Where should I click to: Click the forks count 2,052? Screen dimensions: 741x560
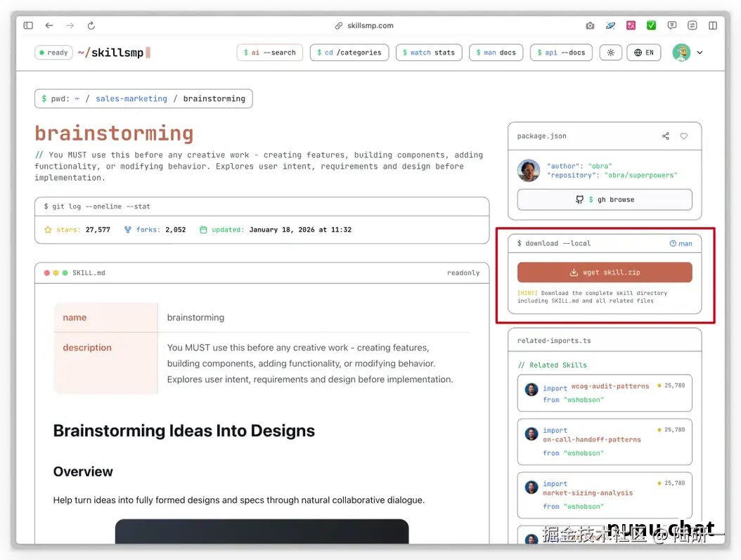click(175, 230)
